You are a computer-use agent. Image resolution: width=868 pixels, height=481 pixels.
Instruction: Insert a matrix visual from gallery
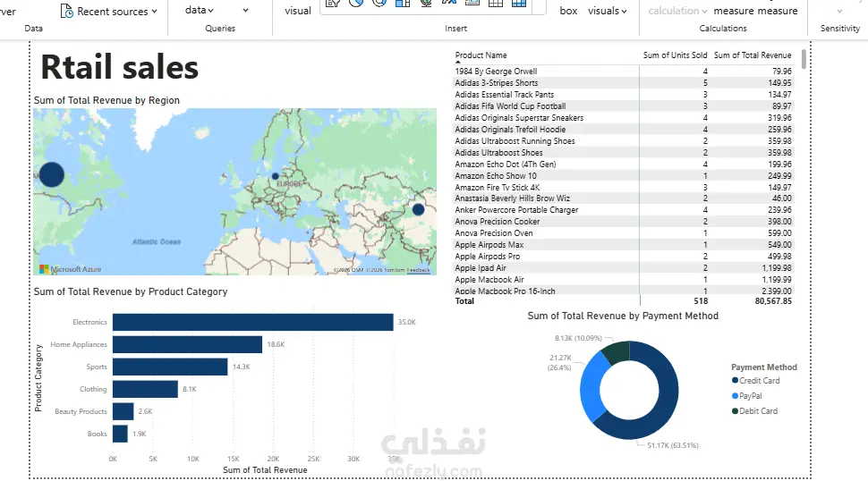[519, 3]
